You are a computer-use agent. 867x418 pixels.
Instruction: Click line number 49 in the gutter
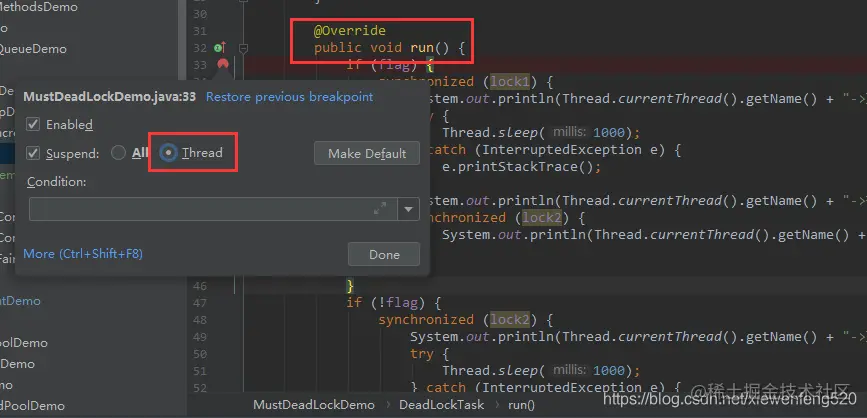200,337
